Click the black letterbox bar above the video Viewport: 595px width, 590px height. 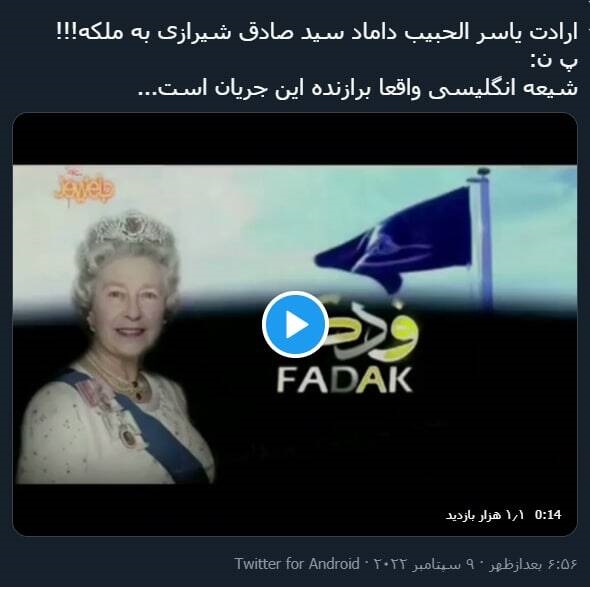[295, 139]
